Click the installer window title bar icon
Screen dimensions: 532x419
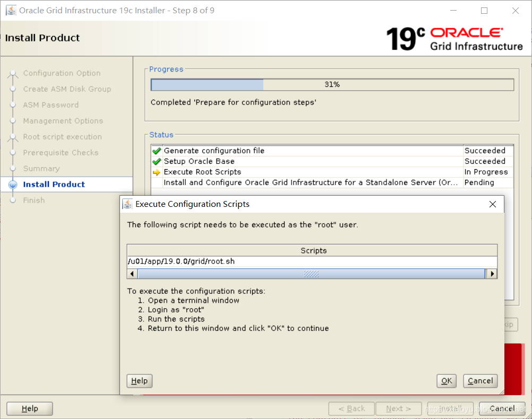[11, 10]
